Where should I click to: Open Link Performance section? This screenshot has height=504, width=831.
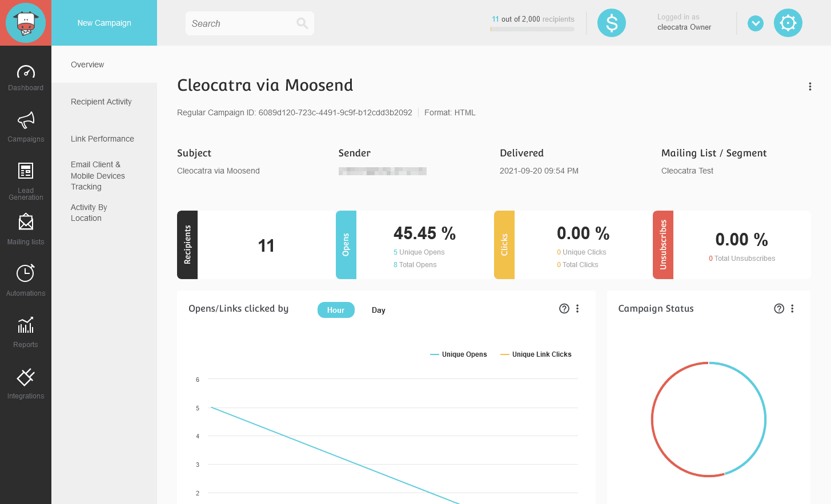pyautogui.click(x=102, y=139)
